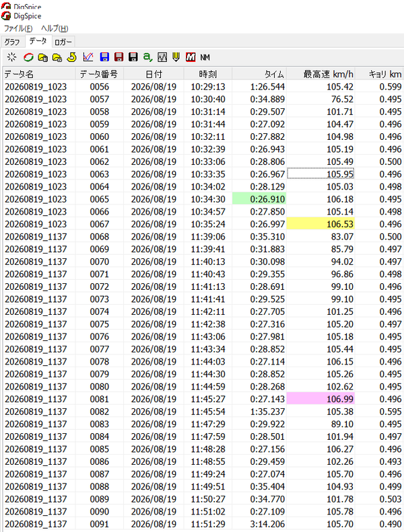Sort by the タイム column header
Screen dimensions: 404x532
point(259,74)
